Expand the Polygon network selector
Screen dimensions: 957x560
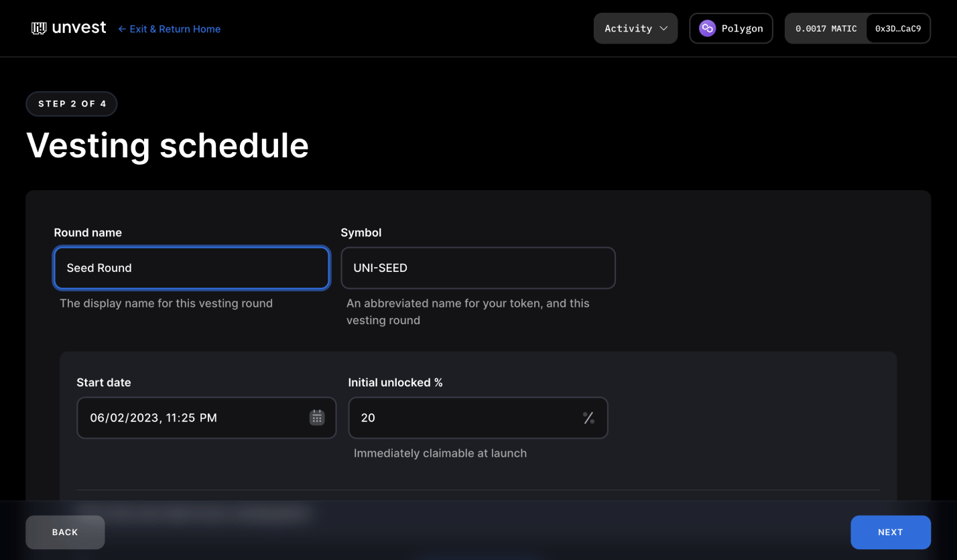(x=730, y=28)
